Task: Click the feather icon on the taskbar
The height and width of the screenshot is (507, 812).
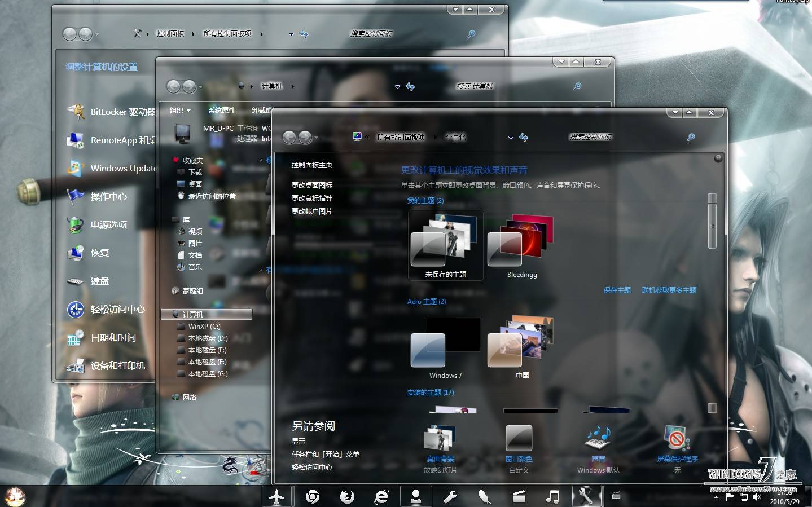Action: 485,496
